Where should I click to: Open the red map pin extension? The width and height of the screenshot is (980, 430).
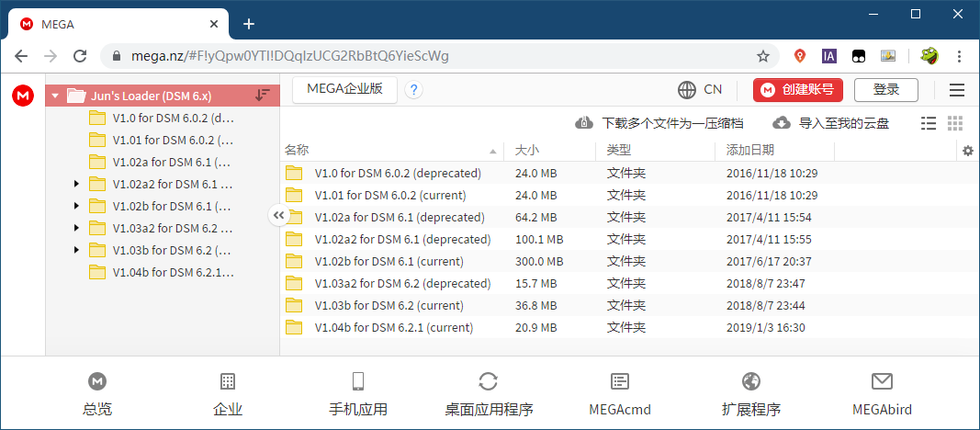[x=800, y=56]
